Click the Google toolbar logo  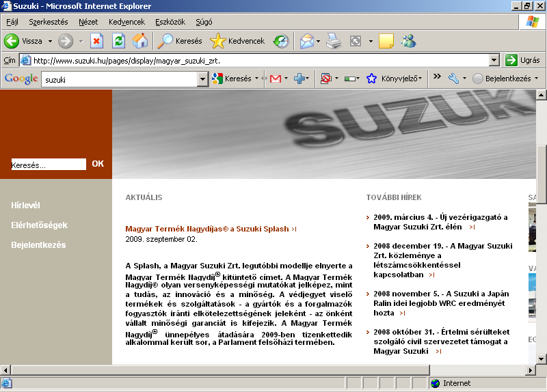click(21, 79)
